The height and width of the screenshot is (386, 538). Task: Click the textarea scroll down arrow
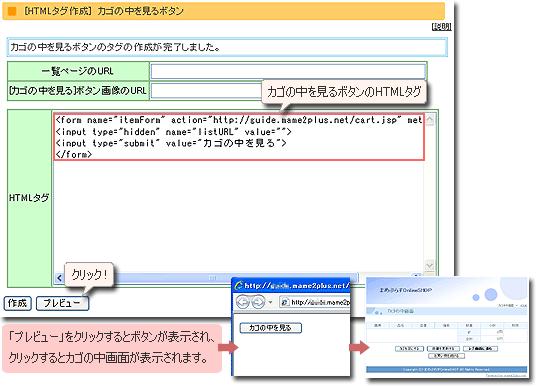pos(430,265)
